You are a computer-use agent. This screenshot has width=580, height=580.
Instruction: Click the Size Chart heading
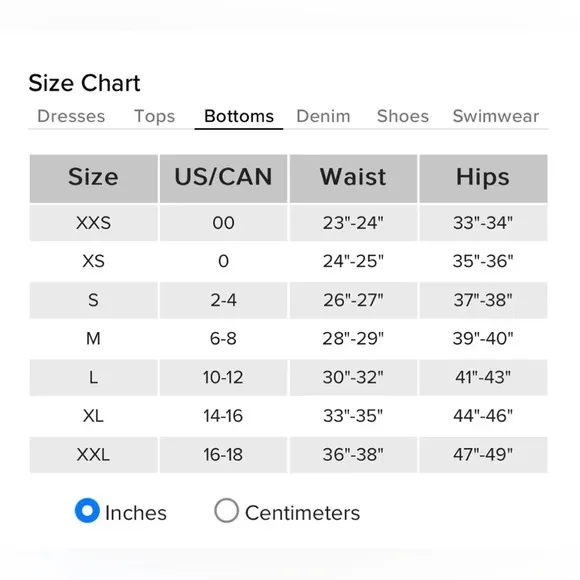click(84, 83)
